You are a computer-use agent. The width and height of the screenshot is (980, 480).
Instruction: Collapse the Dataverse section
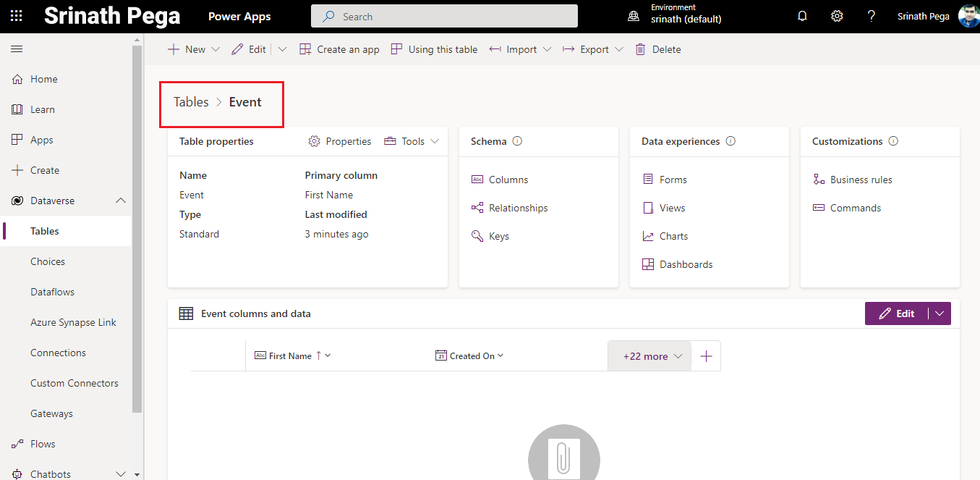point(121,201)
